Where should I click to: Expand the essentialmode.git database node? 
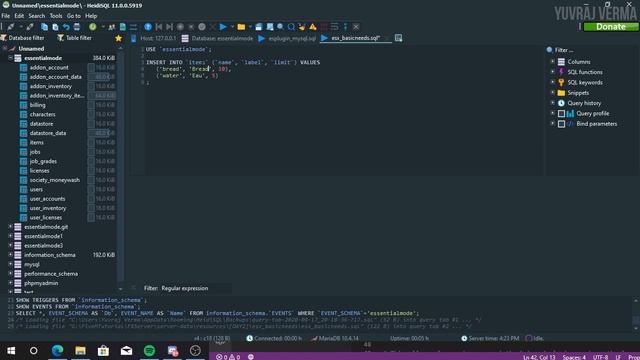coord(10,227)
